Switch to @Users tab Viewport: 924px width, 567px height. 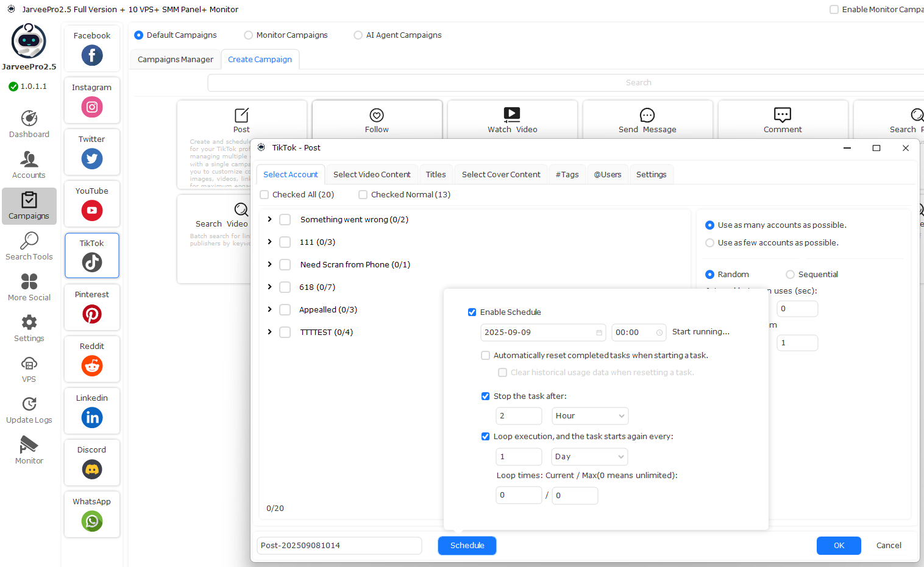click(x=608, y=175)
